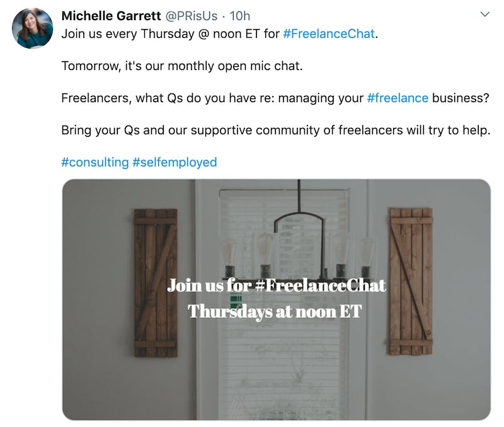Open the attached FreelanceChat image
Image resolution: width=504 pixels, height=427 pixels.
[277, 300]
